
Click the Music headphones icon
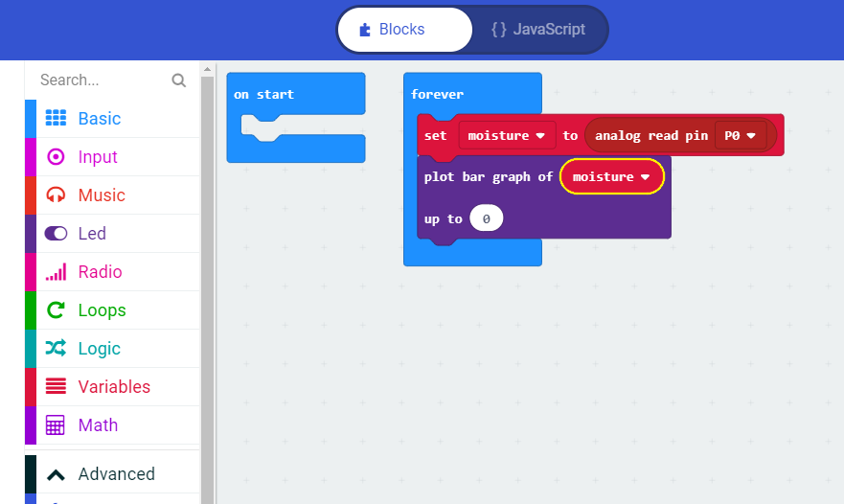click(x=56, y=195)
